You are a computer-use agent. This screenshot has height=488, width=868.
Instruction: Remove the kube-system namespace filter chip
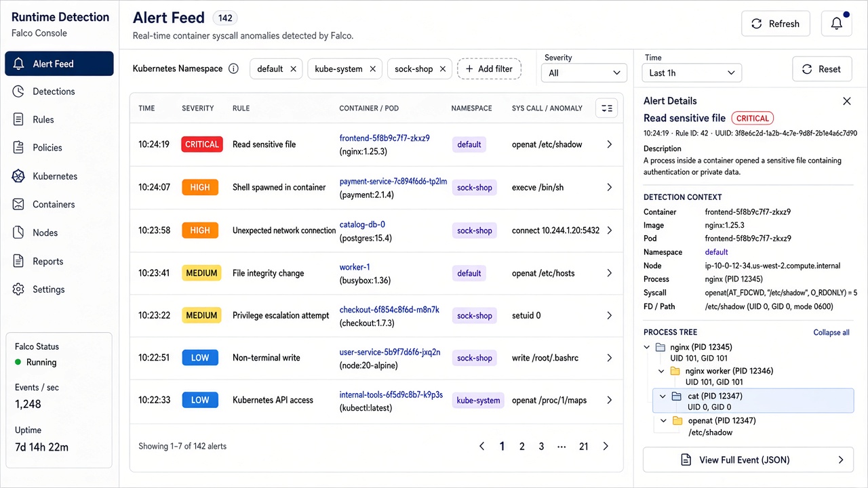tap(372, 68)
